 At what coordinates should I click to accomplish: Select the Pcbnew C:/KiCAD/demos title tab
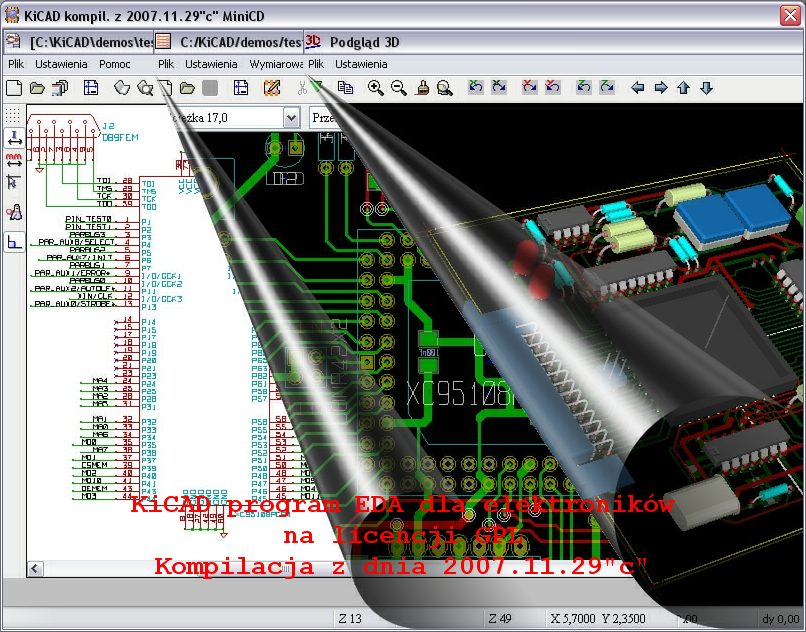pos(228,42)
